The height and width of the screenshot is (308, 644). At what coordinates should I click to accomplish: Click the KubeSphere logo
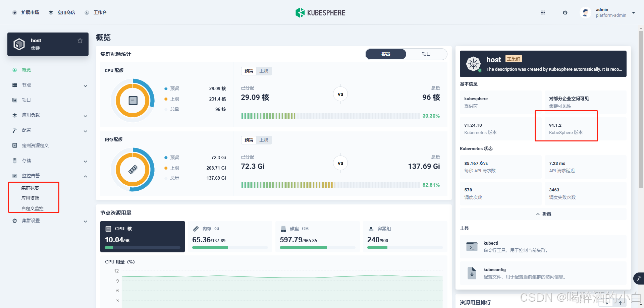[x=320, y=13]
